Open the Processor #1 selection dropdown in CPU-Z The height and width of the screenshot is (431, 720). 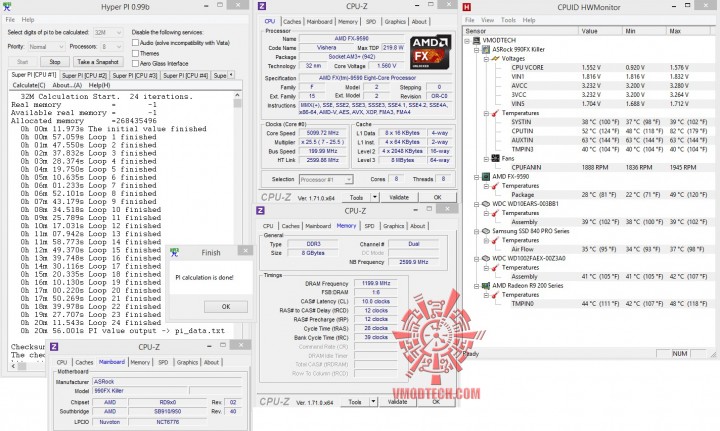pyautogui.click(x=349, y=179)
